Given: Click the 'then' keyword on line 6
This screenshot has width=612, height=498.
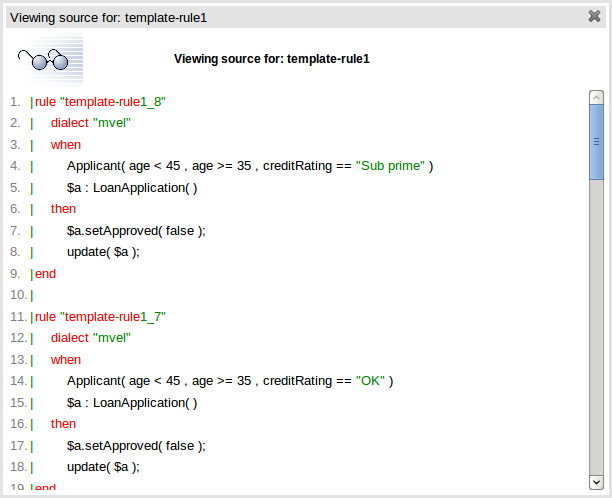Looking at the screenshot, I should [63, 209].
